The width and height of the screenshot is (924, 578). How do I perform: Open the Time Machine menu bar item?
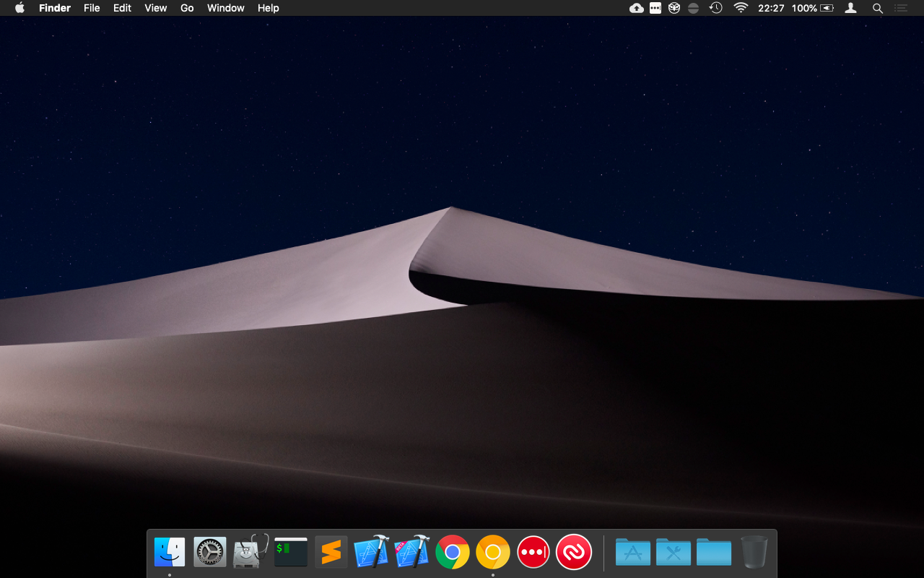[x=715, y=8]
